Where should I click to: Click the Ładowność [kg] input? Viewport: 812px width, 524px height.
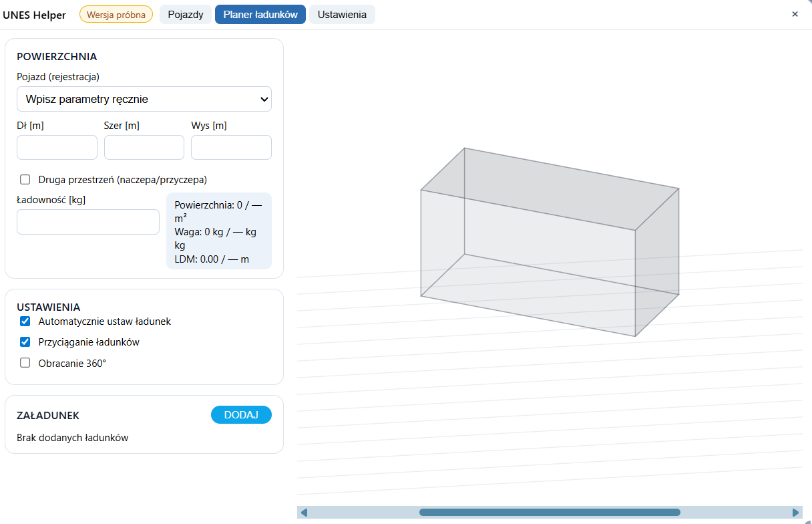[87, 222]
